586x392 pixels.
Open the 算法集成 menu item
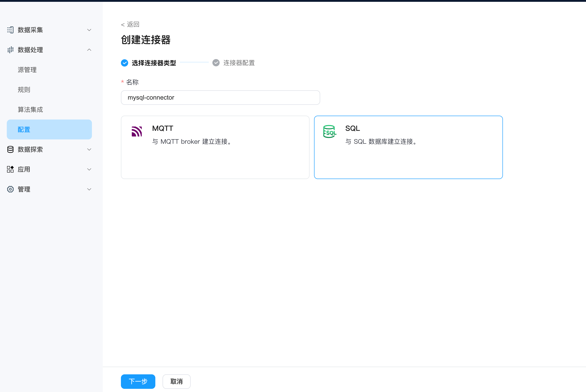point(30,110)
